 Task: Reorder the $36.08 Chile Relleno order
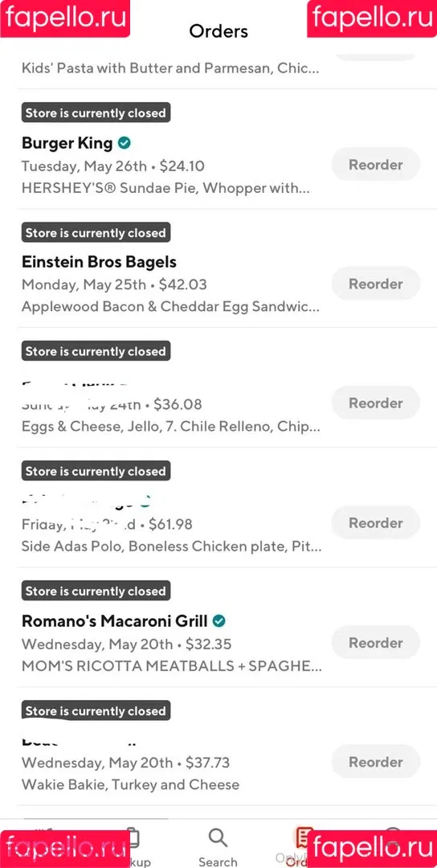coord(376,403)
